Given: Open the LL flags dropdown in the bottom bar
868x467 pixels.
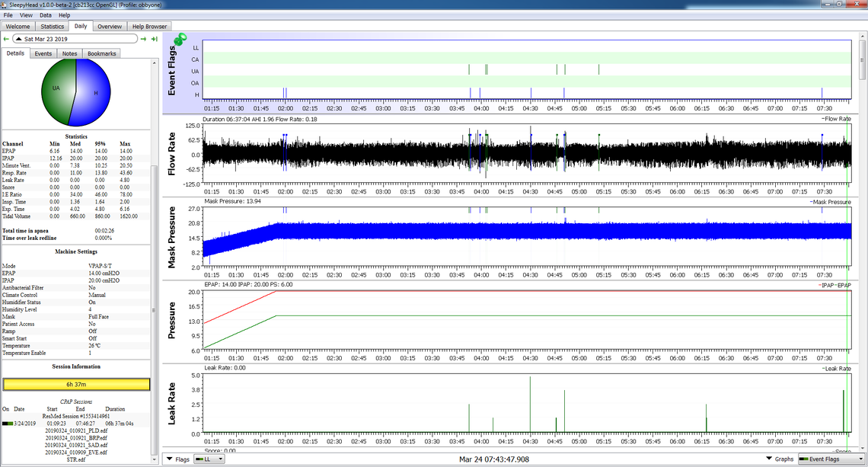Looking at the screenshot, I should (209, 459).
